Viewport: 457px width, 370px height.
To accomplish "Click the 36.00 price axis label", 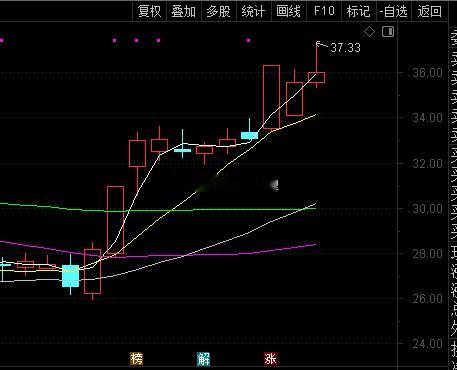I will 427,73.
